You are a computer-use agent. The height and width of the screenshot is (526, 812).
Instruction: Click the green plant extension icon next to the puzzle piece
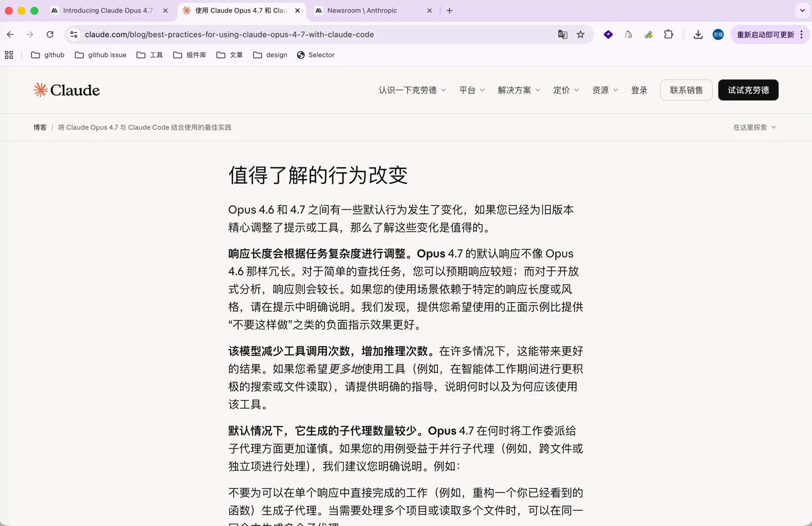click(649, 35)
